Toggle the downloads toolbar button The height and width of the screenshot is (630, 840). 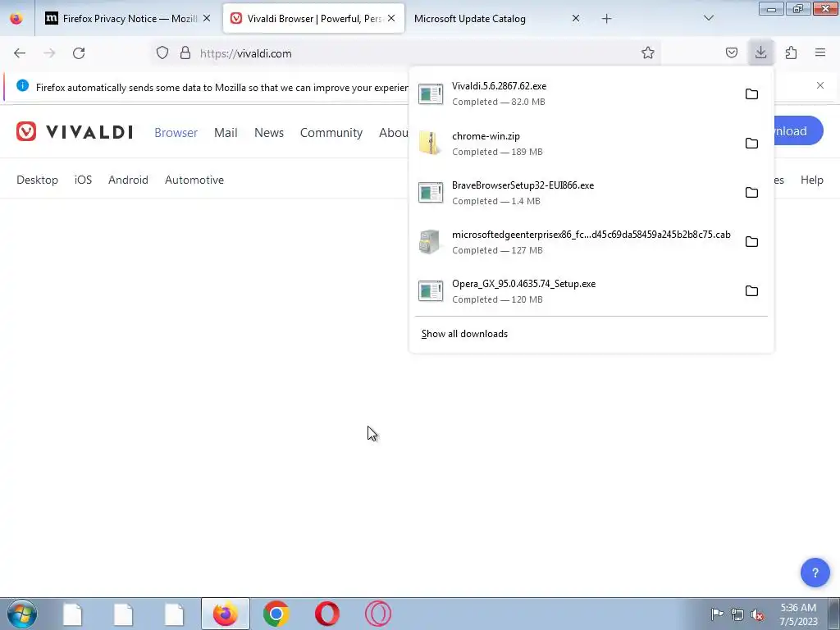(x=760, y=52)
